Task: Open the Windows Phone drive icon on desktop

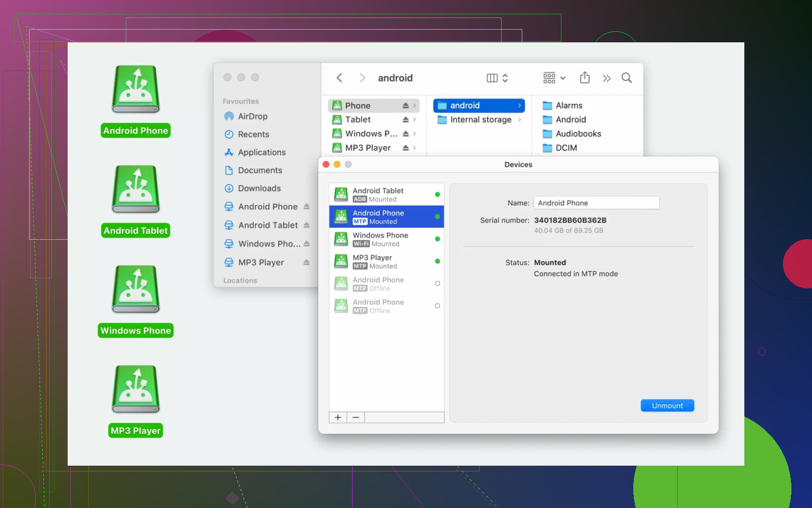Action: point(136,289)
